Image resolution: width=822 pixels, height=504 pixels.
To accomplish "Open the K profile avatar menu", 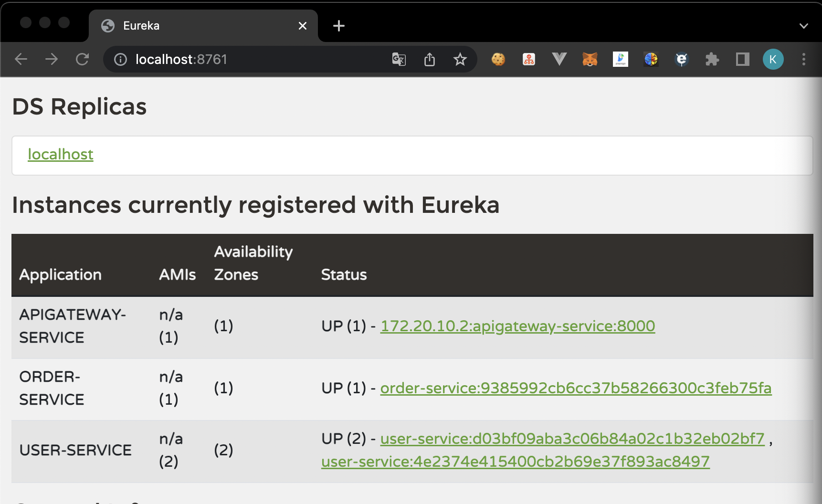I will [x=773, y=59].
